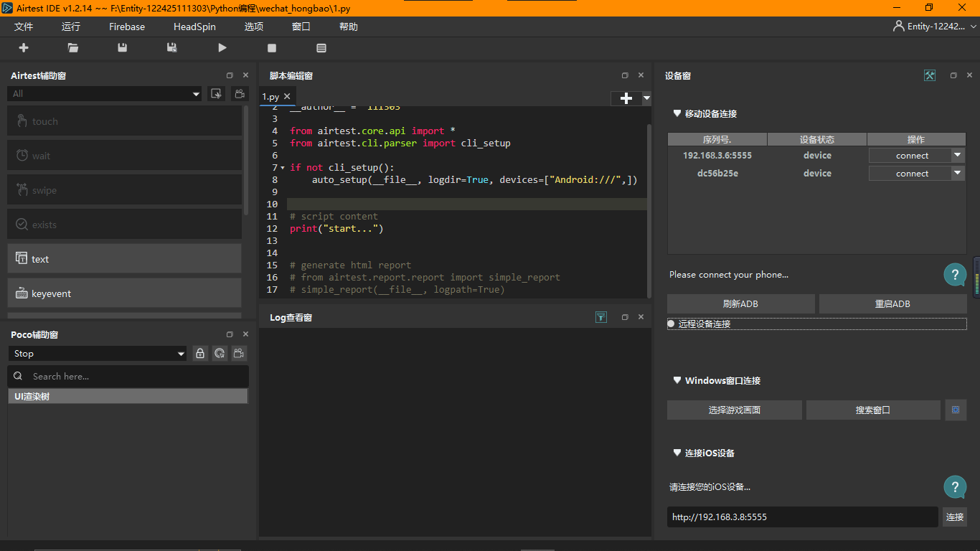Image resolution: width=980 pixels, height=551 pixels.
Task: Click the record icon in Airtest assistant
Action: 240,94
